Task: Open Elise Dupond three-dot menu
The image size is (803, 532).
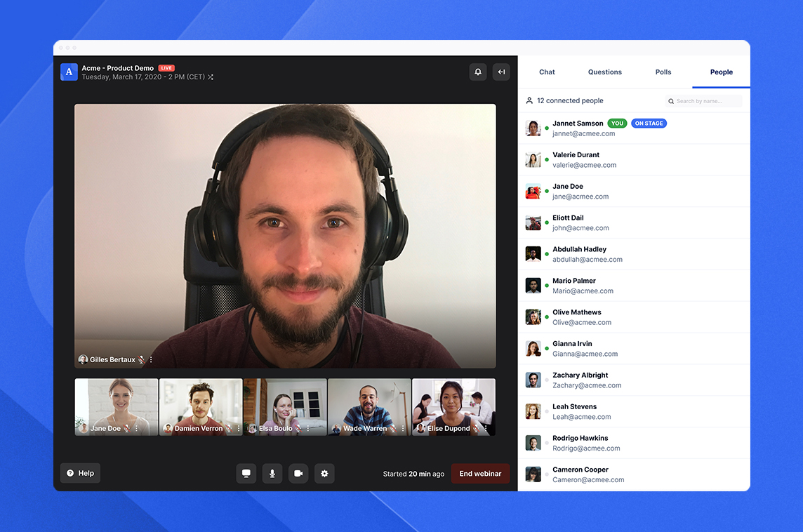Action: [x=486, y=429]
